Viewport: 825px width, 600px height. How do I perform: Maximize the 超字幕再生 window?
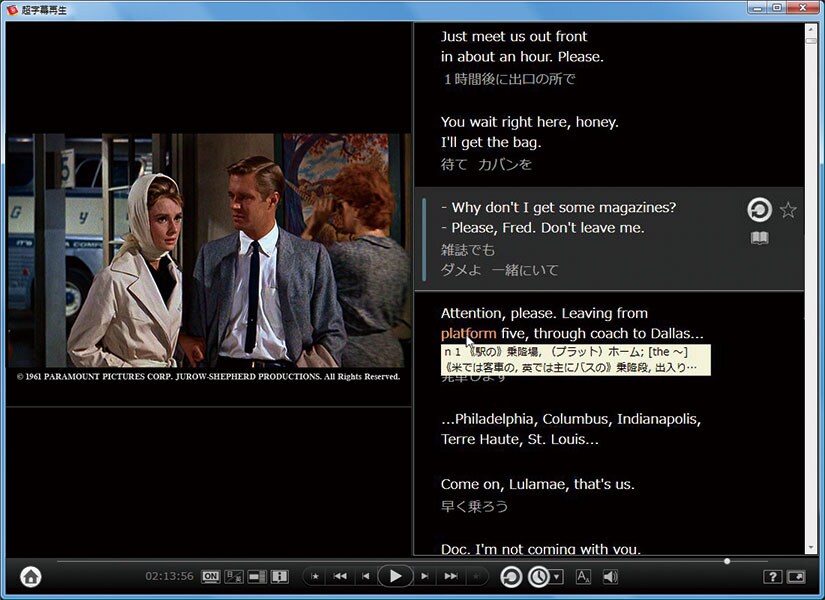pos(777,8)
